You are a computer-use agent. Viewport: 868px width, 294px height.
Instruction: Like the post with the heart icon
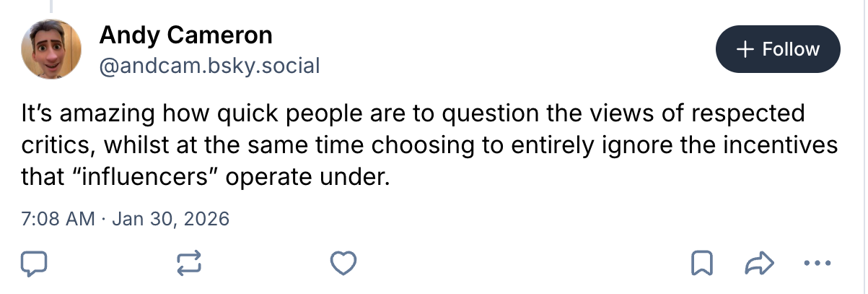343,264
